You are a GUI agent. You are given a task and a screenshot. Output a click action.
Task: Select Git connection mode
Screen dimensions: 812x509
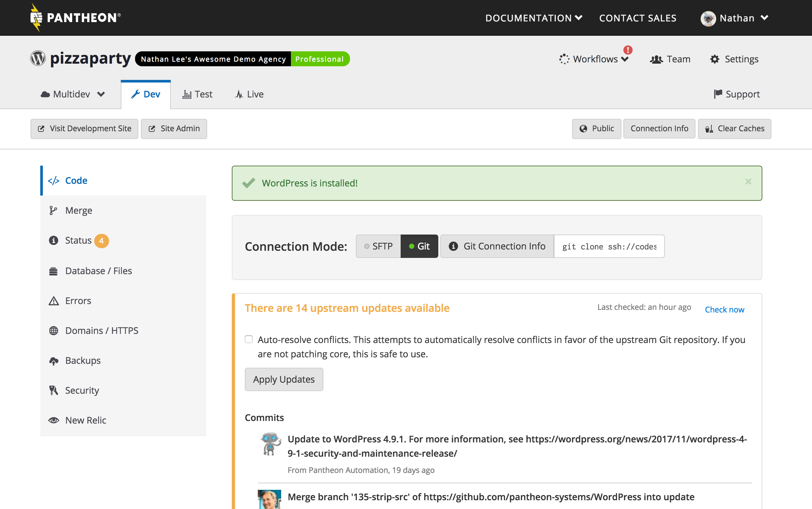419,246
